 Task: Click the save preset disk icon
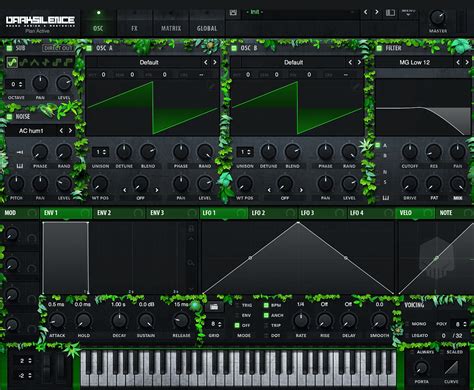pos(233,12)
